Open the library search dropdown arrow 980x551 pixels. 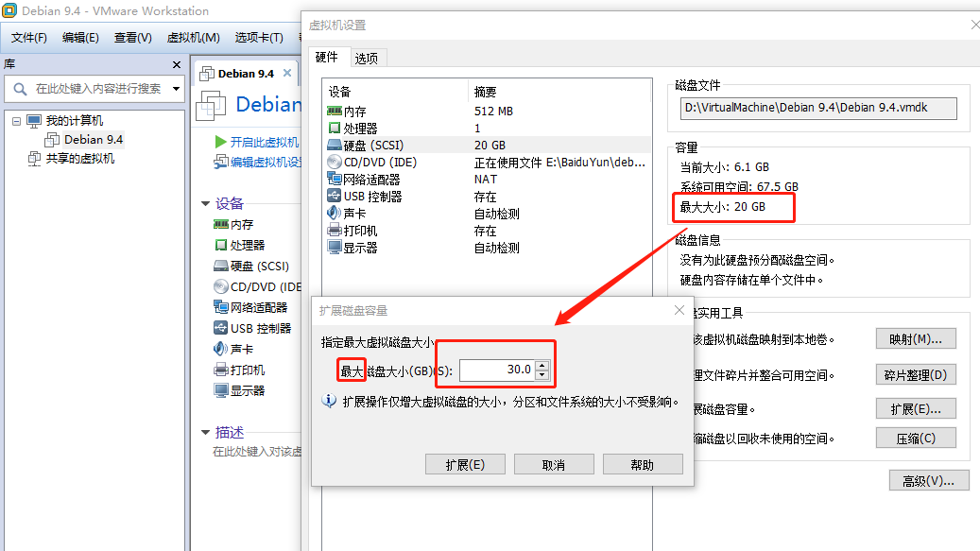tap(177, 89)
